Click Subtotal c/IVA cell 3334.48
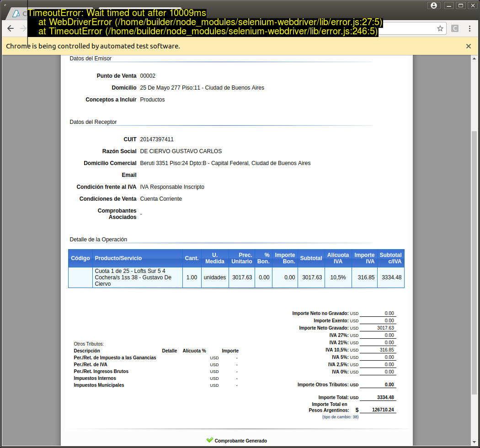Image resolution: width=480 pixels, height=448 pixels. 391,277
